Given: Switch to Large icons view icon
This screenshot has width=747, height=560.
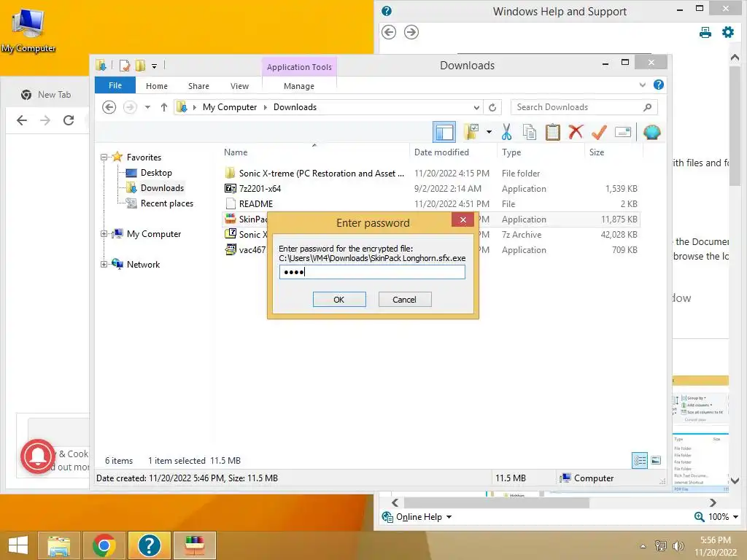Looking at the screenshot, I should coord(656,460).
